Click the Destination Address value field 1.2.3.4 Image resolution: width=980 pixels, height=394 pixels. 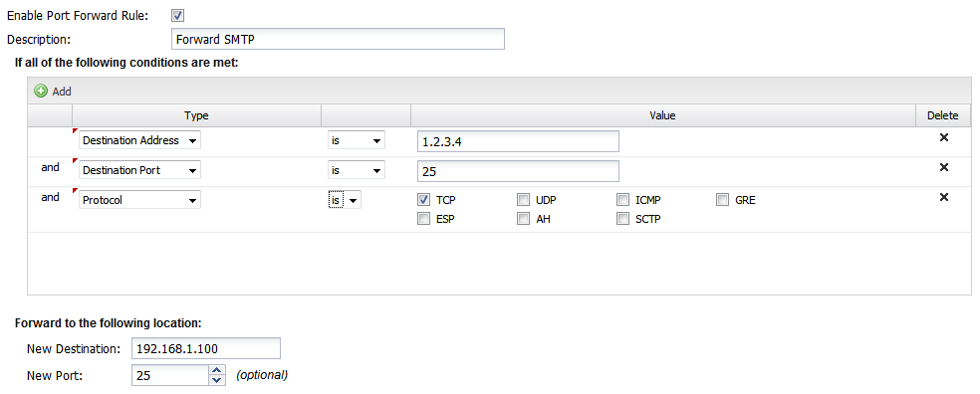518,141
